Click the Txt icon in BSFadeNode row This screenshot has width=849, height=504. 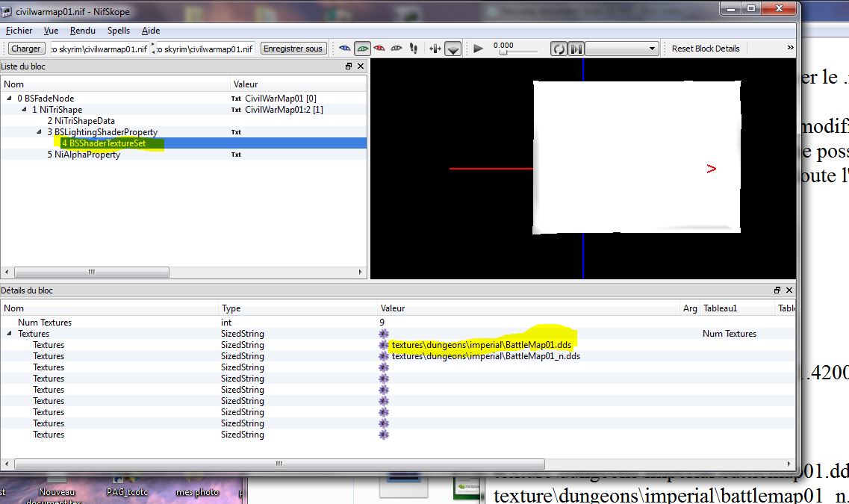236,99
